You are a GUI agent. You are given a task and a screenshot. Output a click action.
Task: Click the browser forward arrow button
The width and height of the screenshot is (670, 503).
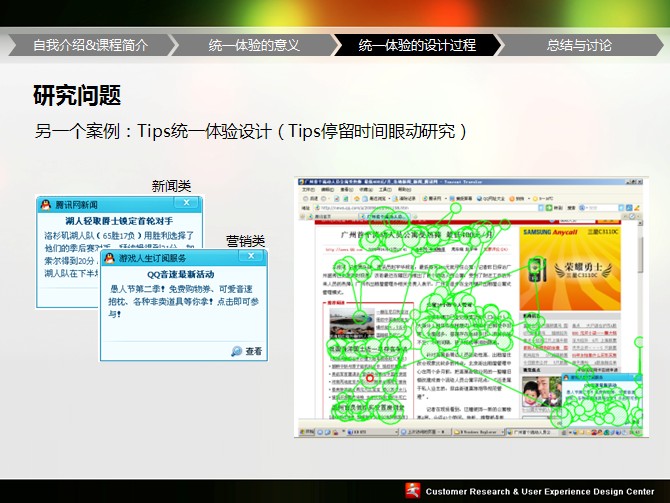323,198
